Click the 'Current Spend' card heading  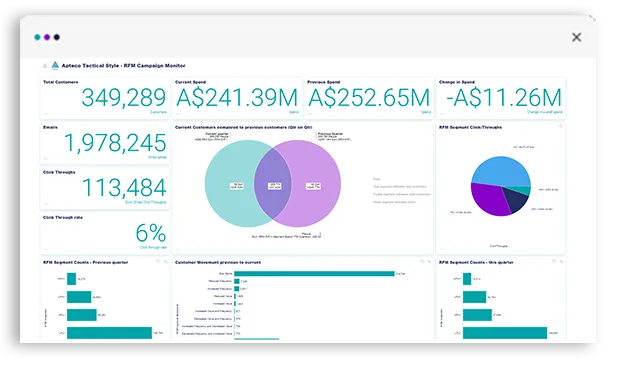coord(191,82)
